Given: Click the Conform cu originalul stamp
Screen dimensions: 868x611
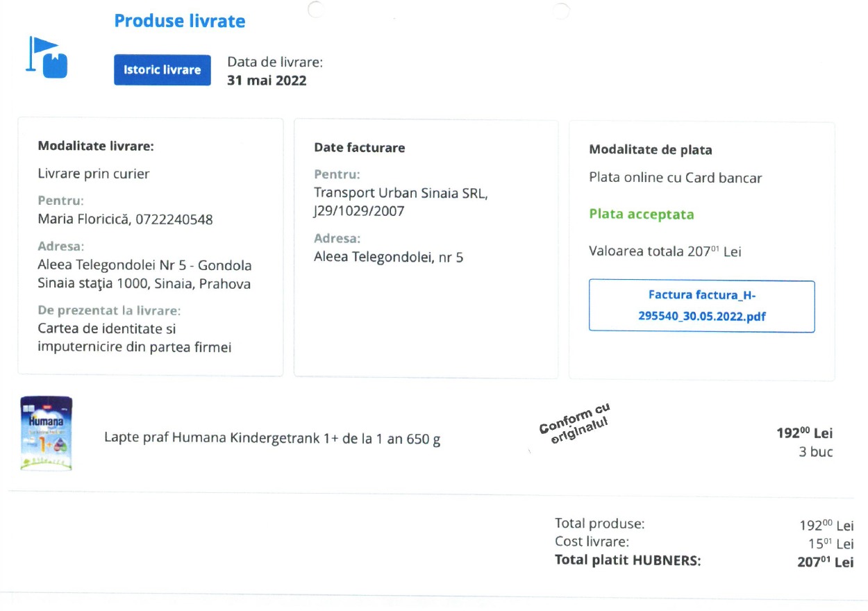Looking at the screenshot, I should (574, 423).
